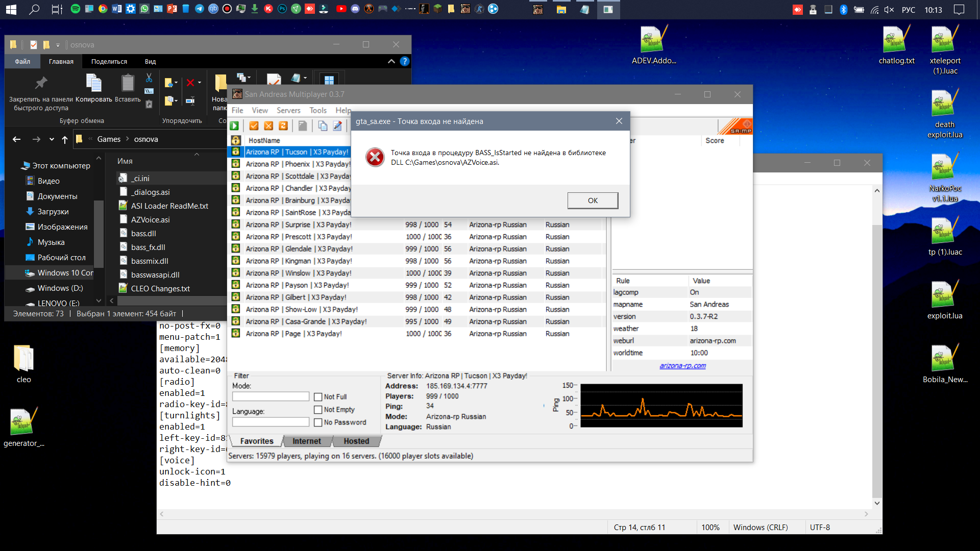Viewport: 980px width, 551px height.
Task: Switch to the Hosted tab in SA-MP
Action: (x=356, y=441)
